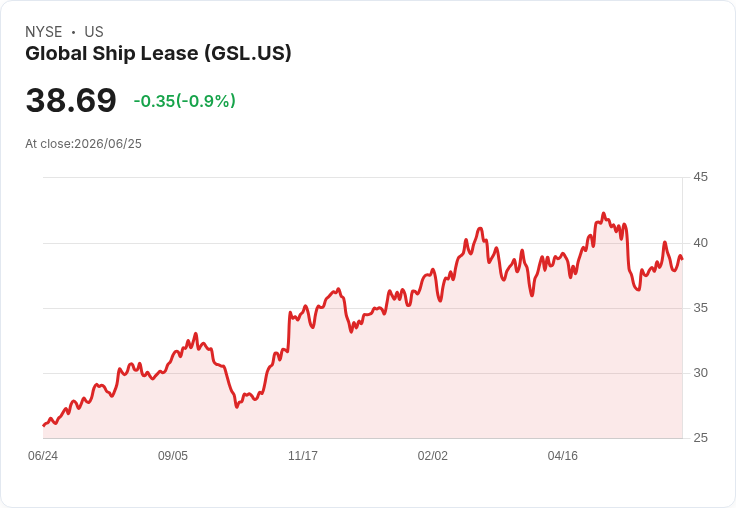The image size is (736, 508).
Task: Select the 09/05 date label on the axis
Action: pos(173,456)
